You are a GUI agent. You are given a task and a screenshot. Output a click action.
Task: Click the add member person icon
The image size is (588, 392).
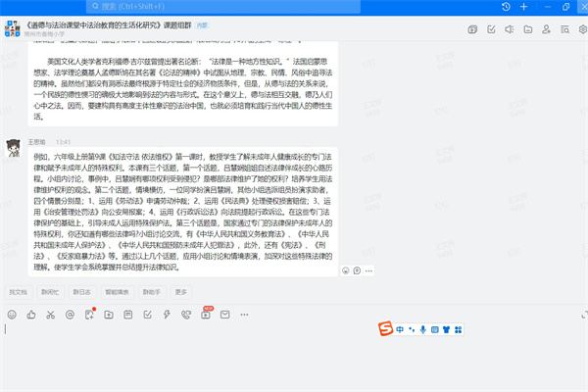[x=546, y=29]
